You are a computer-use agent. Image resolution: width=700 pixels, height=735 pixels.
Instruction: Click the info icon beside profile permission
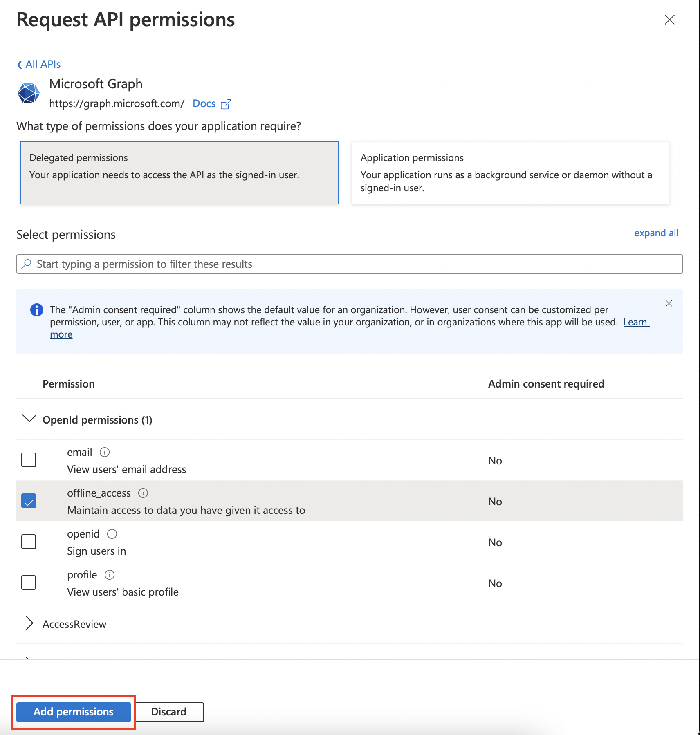[110, 574]
